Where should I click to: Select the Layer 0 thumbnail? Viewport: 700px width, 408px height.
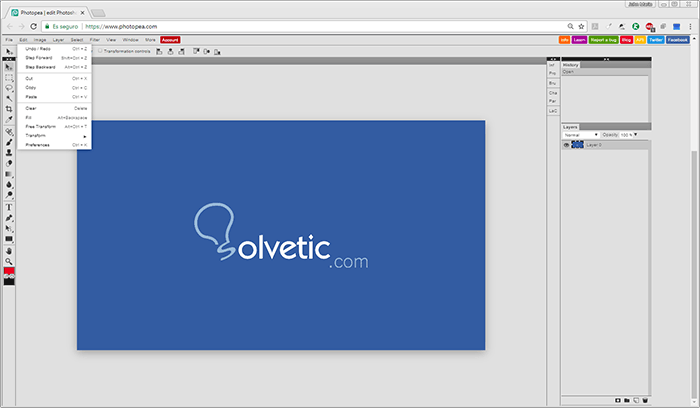click(x=578, y=145)
